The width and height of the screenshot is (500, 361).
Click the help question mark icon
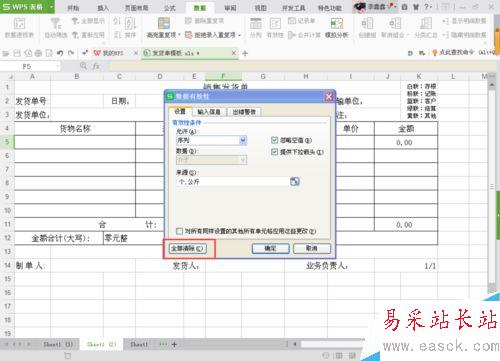pyautogui.click(x=426, y=7)
